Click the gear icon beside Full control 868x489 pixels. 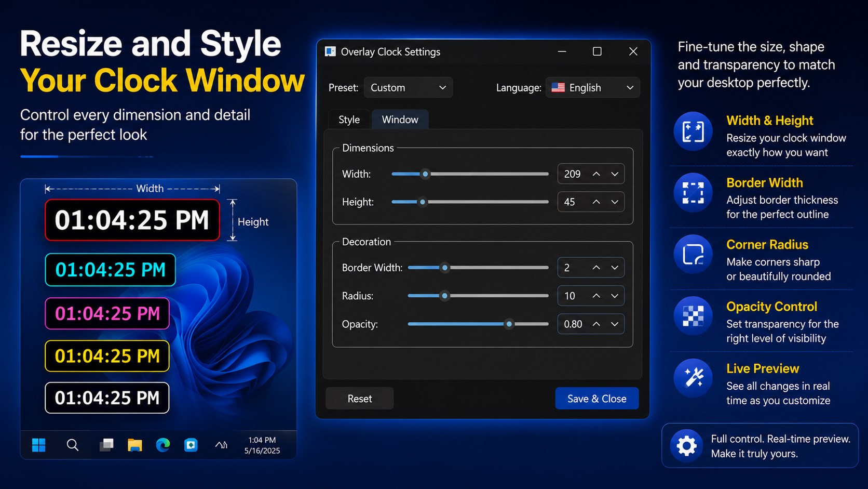tap(686, 445)
